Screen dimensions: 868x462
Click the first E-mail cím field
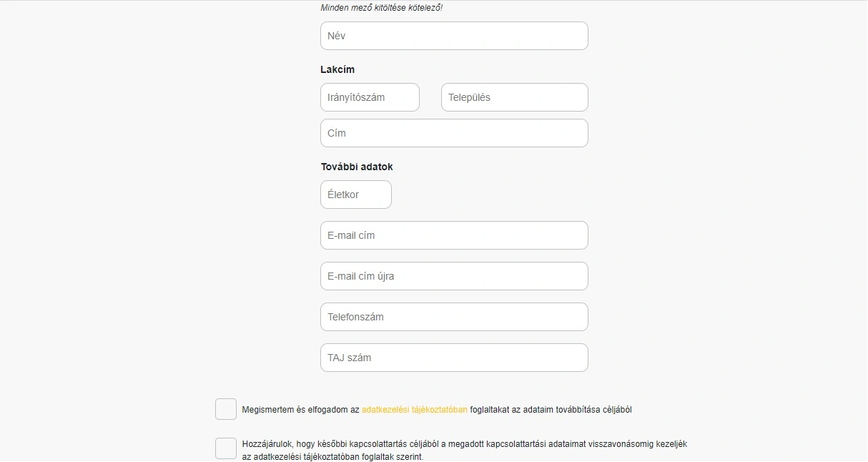coord(454,235)
